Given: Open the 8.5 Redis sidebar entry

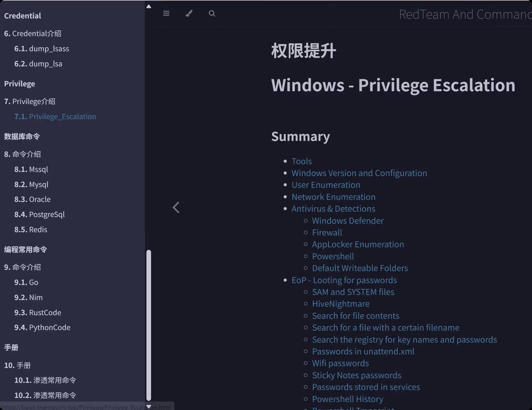Looking at the screenshot, I should point(31,230).
